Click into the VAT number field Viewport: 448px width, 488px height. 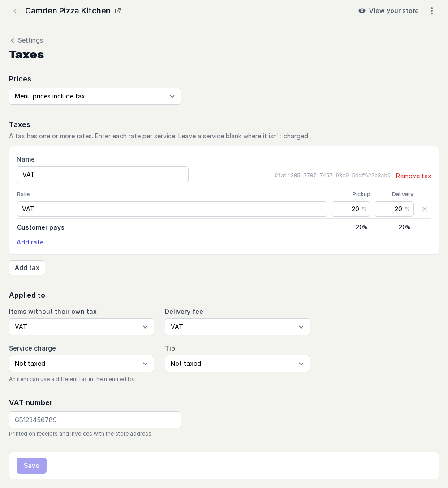point(95,420)
